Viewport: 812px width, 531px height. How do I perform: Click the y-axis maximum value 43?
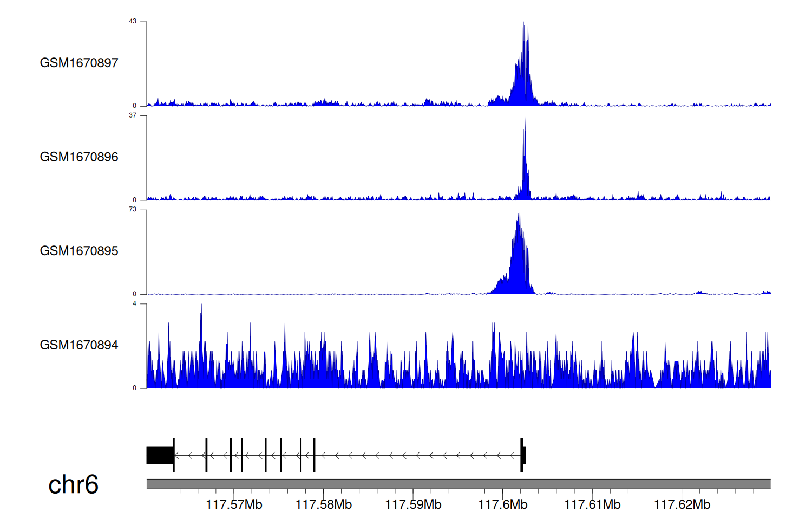(x=133, y=22)
